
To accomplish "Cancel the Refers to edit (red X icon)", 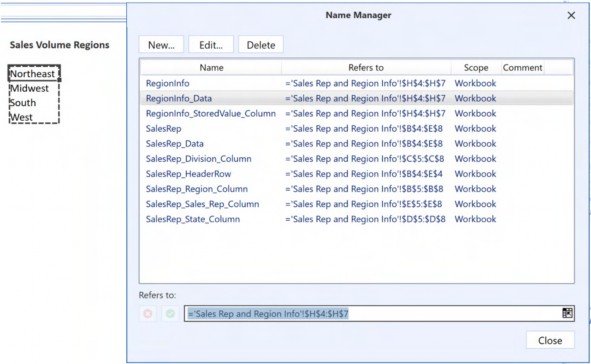I will [x=148, y=314].
